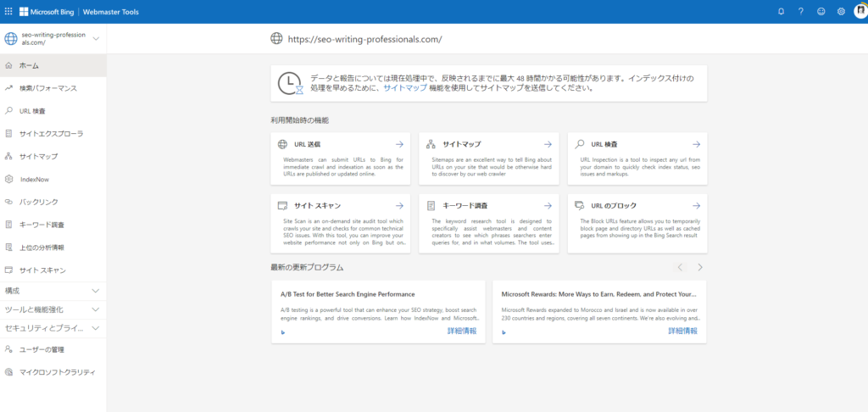
Task: Click the URL 検査 card magnifier icon
Action: pyautogui.click(x=580, y=144)
